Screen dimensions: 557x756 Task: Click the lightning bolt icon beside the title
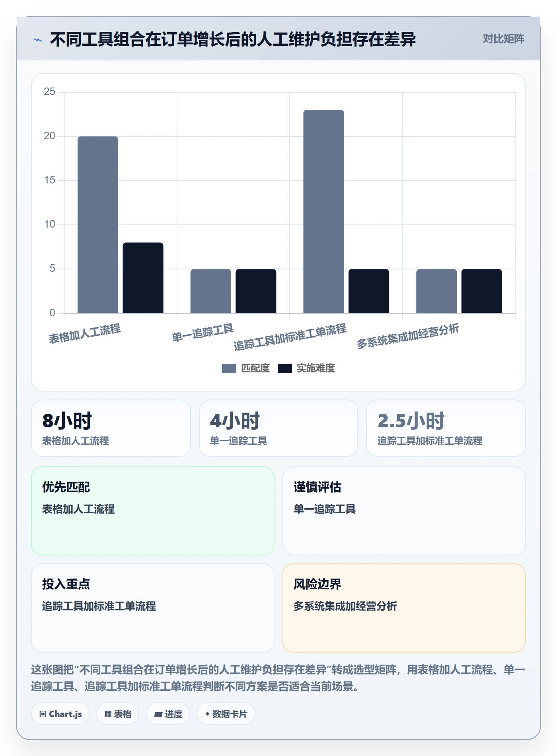38,40
